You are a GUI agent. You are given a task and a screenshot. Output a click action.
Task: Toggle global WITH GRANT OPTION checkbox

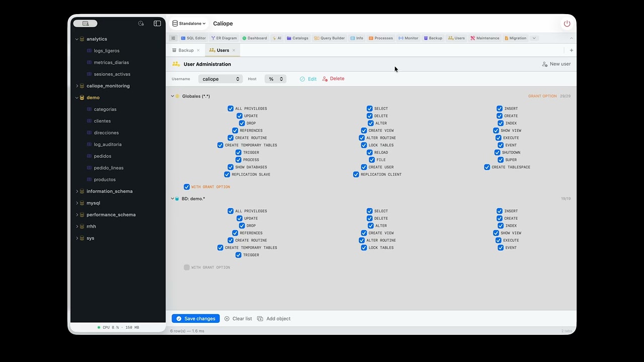pos(187,187)
